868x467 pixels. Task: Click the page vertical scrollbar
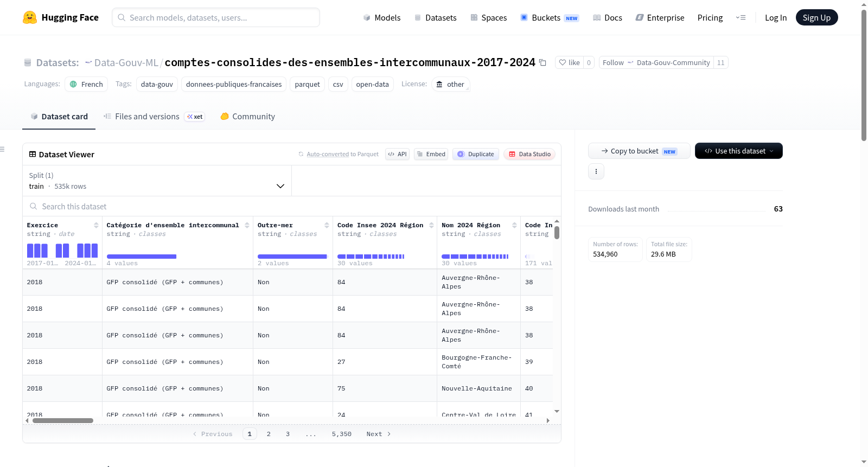(x=864, y=75)
